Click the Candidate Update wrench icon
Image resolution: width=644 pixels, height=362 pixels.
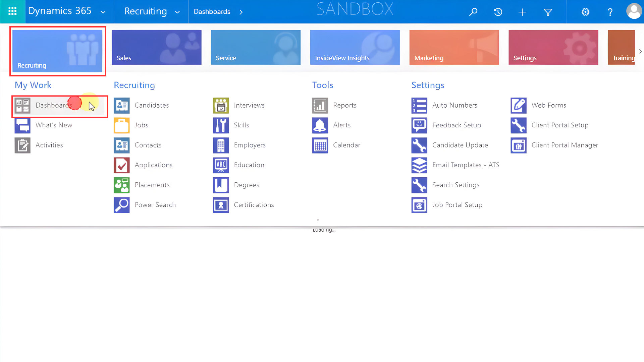[419, 145]
